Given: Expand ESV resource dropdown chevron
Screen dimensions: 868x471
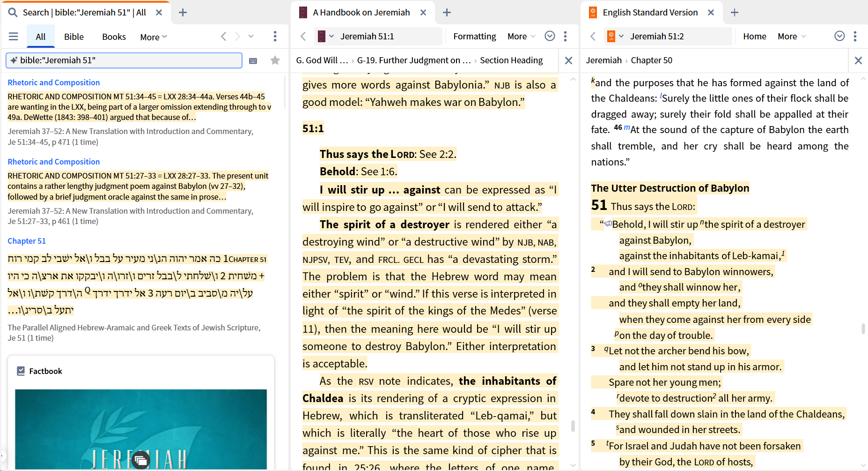Looking at the screenshot, I should tap(621, 36).
